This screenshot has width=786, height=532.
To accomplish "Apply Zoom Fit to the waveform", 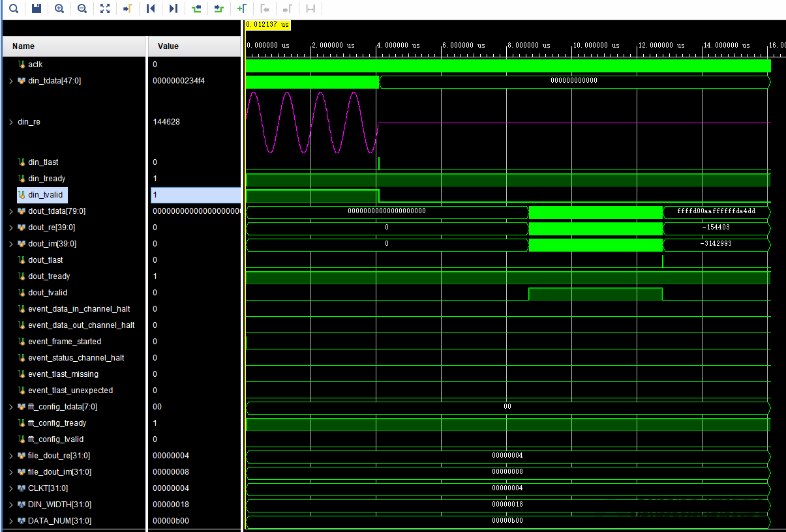I will pyautogui.click(x=105, y=8).
